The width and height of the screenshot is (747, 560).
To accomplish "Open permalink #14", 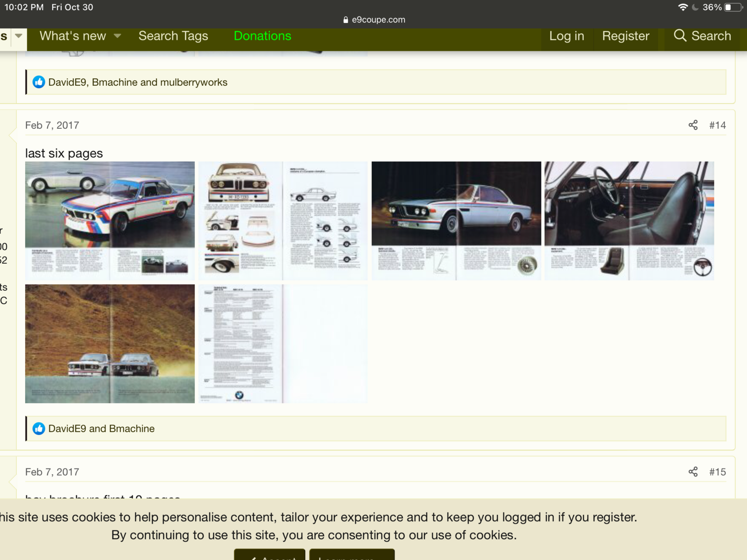I will 718,125.
